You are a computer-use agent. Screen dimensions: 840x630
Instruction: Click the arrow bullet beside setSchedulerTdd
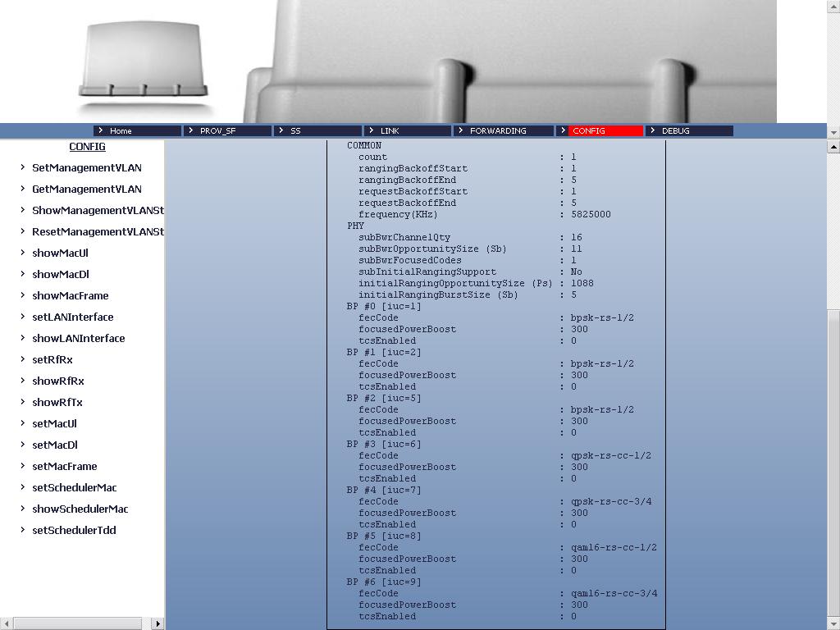pos(22,530)
